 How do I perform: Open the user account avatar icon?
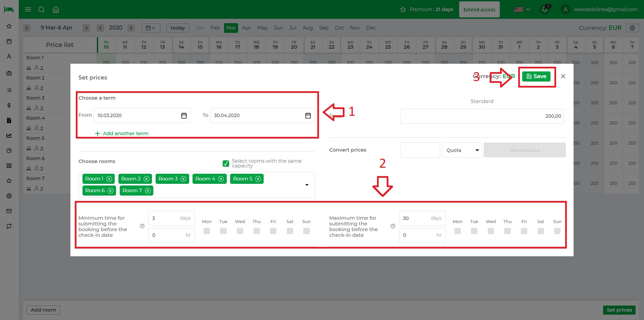(566, 9)
